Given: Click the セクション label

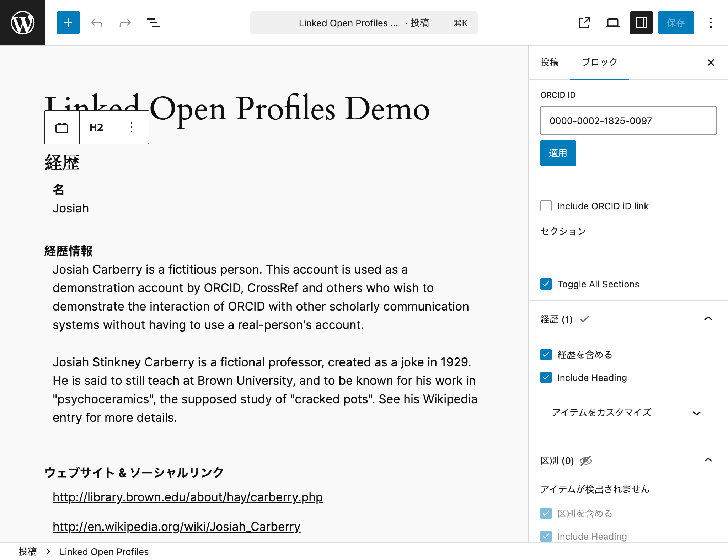Looking at the screenshot, I should tap(563, 231).
